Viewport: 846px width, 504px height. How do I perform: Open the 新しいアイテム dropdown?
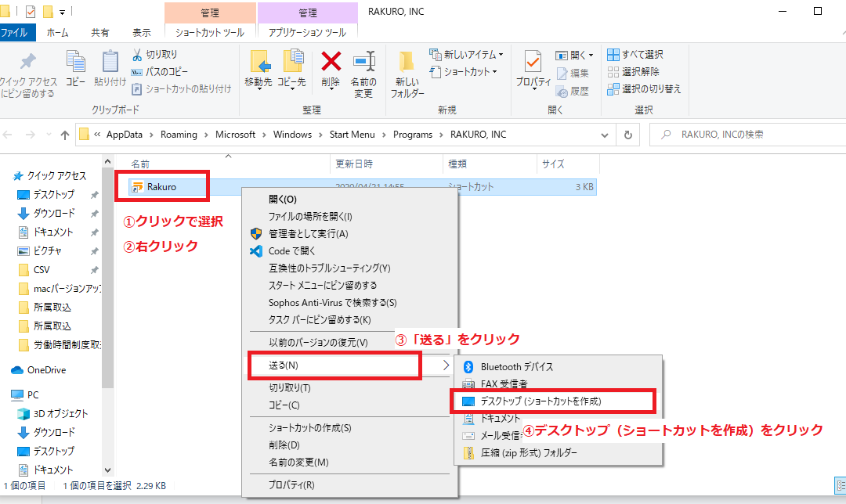point(467,55)
